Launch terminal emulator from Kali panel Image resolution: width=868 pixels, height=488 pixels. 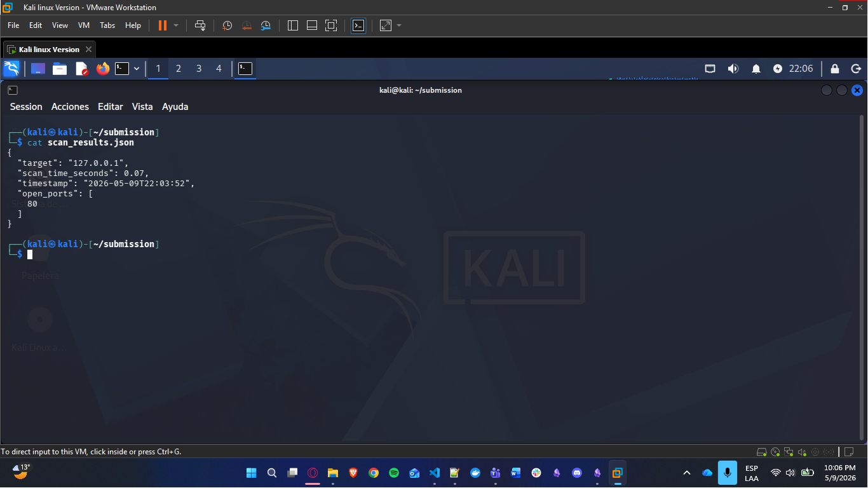[x=122, y=69]
